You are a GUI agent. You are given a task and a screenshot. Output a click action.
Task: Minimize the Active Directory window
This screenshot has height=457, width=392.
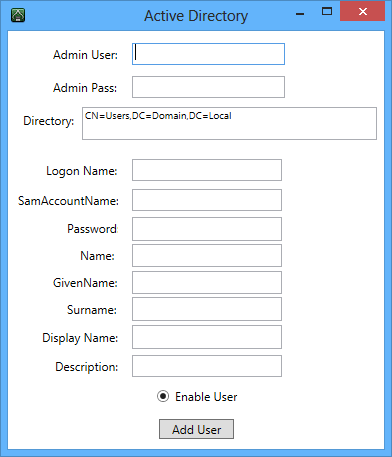[x=300, y=14]
